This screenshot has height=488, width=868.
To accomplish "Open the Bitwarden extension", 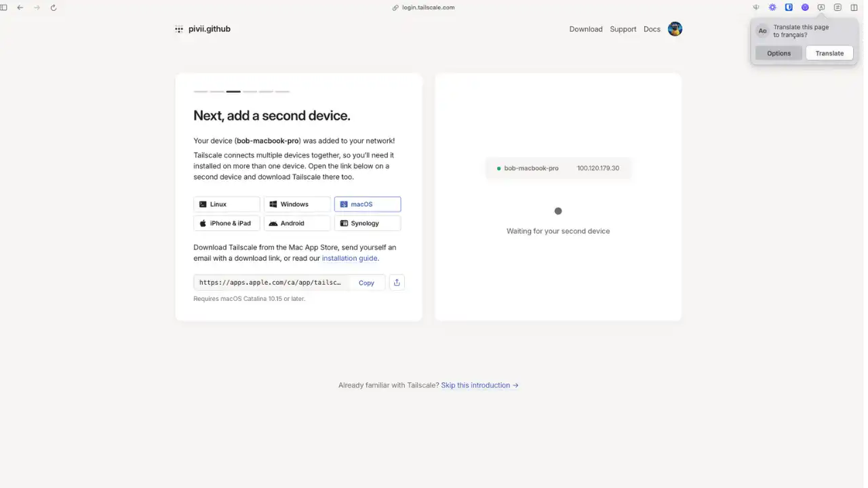I will pyautogui.click(x=789, y=7).
